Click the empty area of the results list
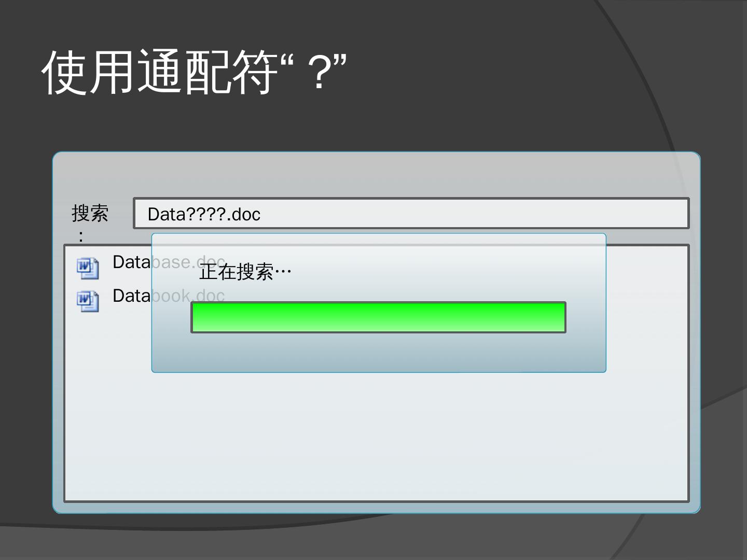 (x=377, y=436)
